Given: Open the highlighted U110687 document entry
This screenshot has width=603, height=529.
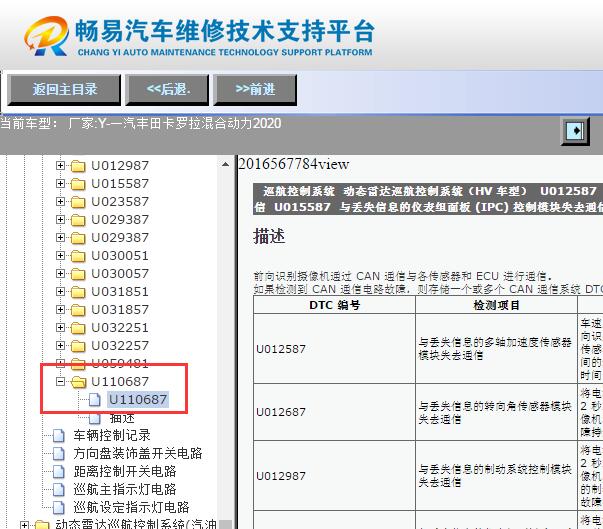Looking at the screenshot, I should (138, 400).
